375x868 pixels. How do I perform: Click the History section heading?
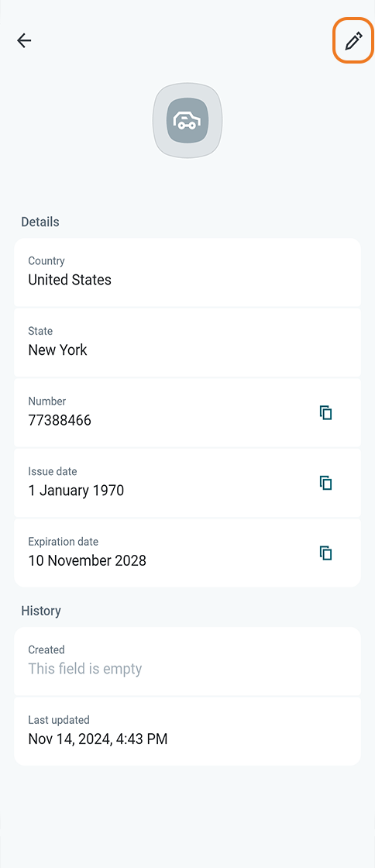coord(41,611)
